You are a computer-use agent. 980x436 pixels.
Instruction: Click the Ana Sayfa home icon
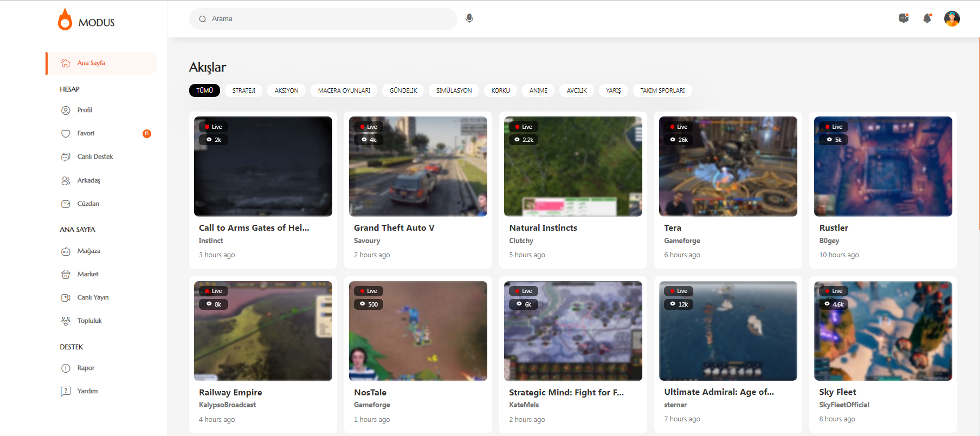[x=66, y=63]
